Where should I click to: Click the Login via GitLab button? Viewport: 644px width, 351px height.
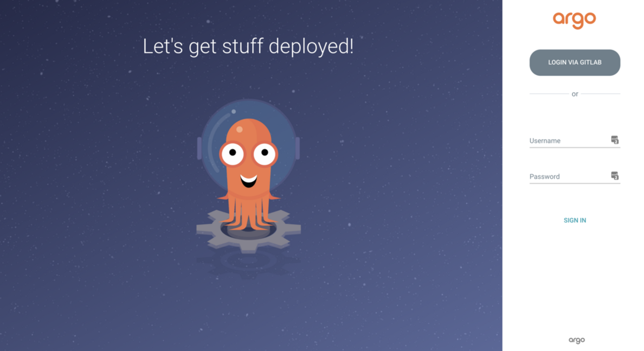(x=575, y=62)
